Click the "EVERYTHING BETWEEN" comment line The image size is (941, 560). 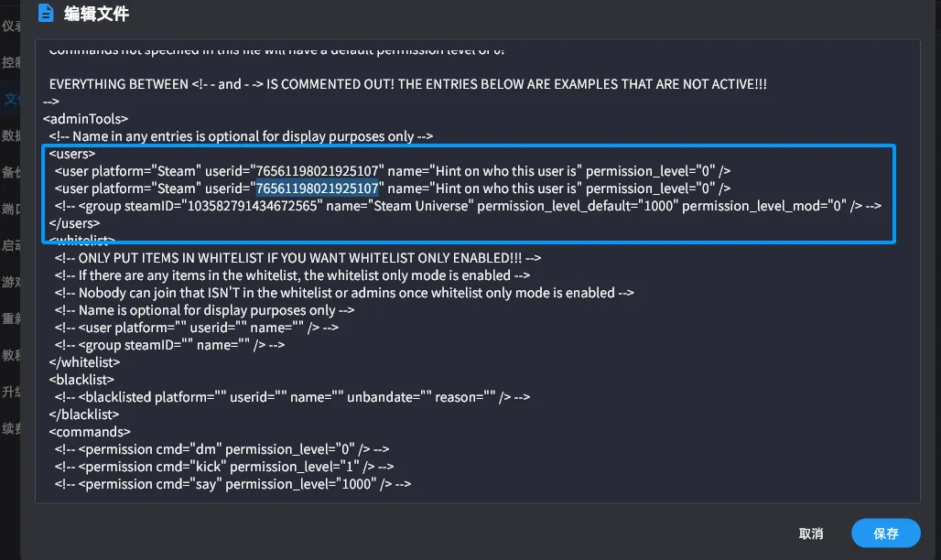(x=408, y=84)
